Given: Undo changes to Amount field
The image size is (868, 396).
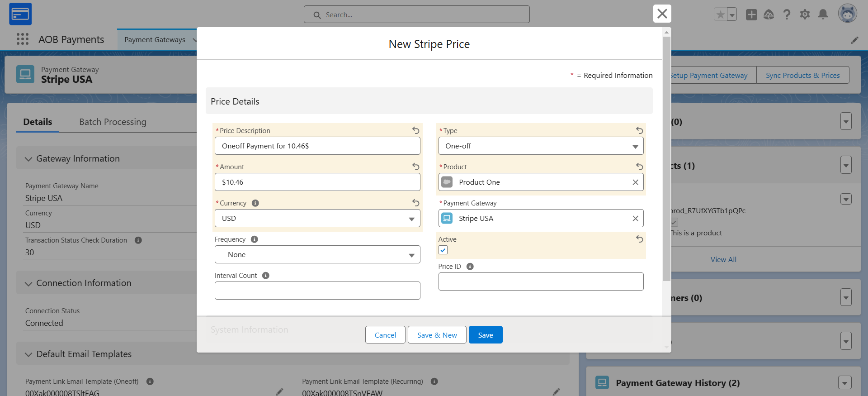Looking at the screenshot, I should click(x=415, y=167).
